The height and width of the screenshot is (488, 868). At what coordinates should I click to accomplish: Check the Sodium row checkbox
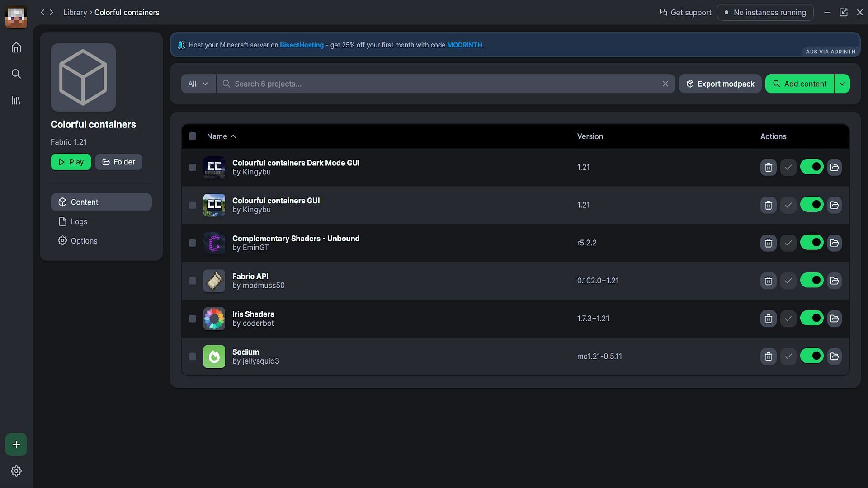click(x=193, y=357)
